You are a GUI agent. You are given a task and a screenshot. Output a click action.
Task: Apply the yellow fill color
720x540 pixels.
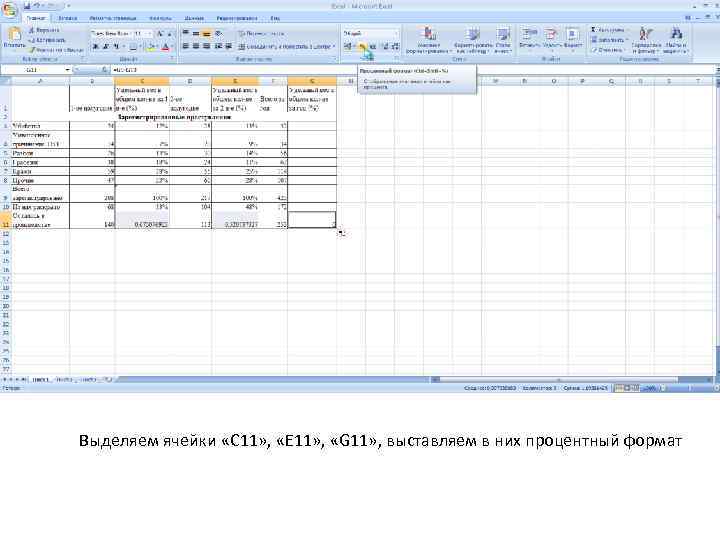click(151, 47)
